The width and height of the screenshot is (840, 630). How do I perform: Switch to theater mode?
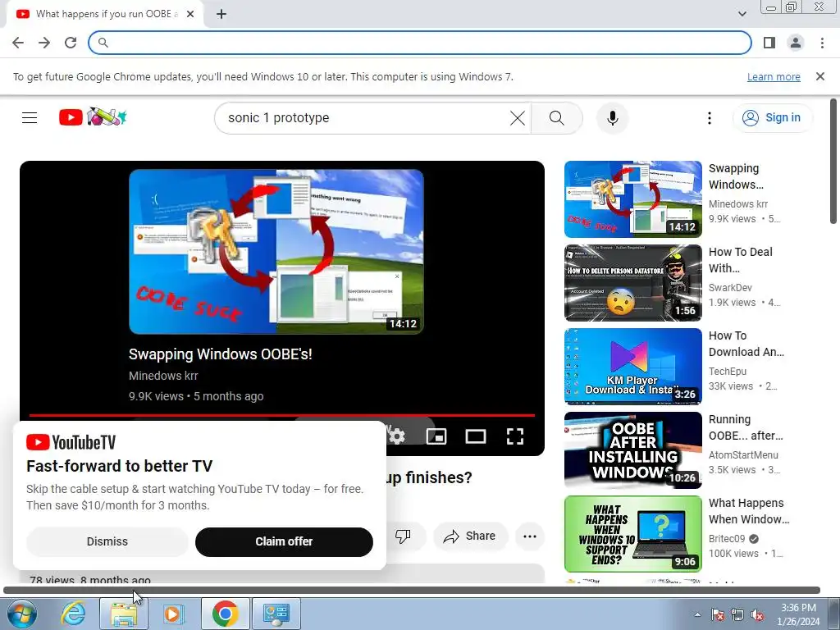click(x=475, y=436)
